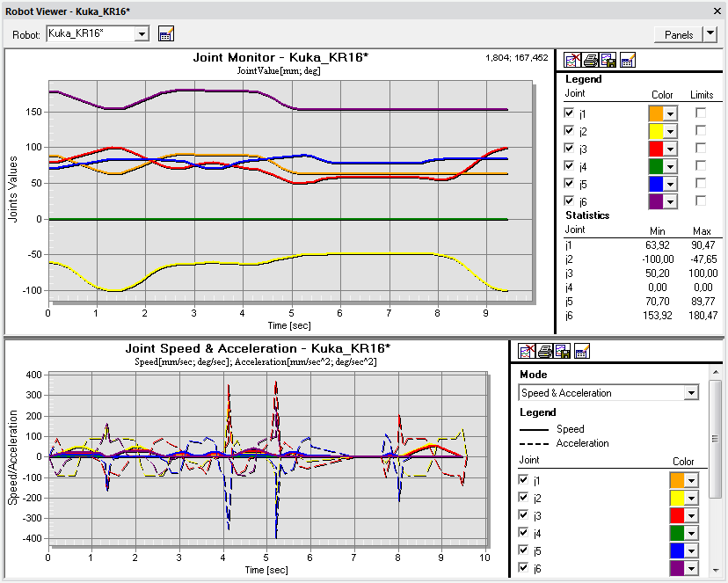Click scroll-up arrow of Speed & Acceleration legend
The height and width of the screenshot is (583, 728).
pyautogui.click(x=715, y=372)
